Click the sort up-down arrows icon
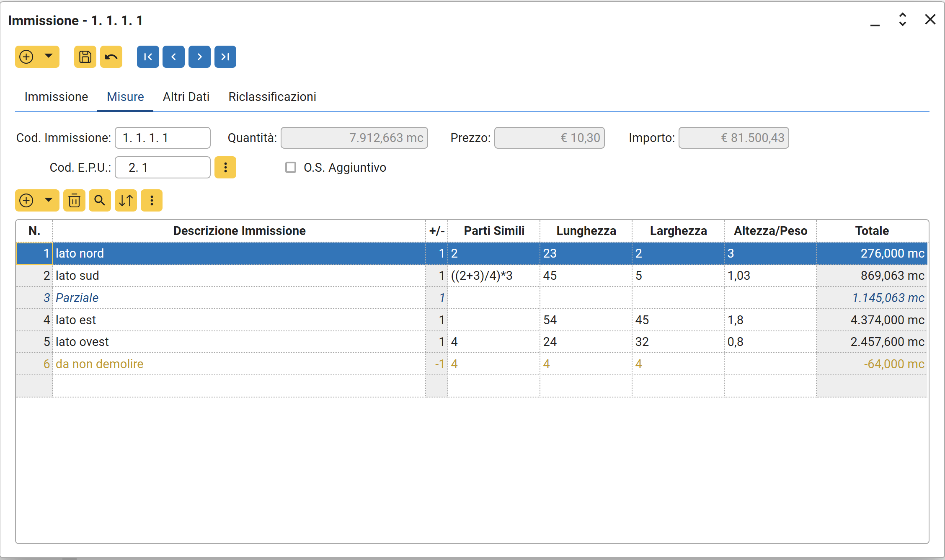 pos(126,200)
